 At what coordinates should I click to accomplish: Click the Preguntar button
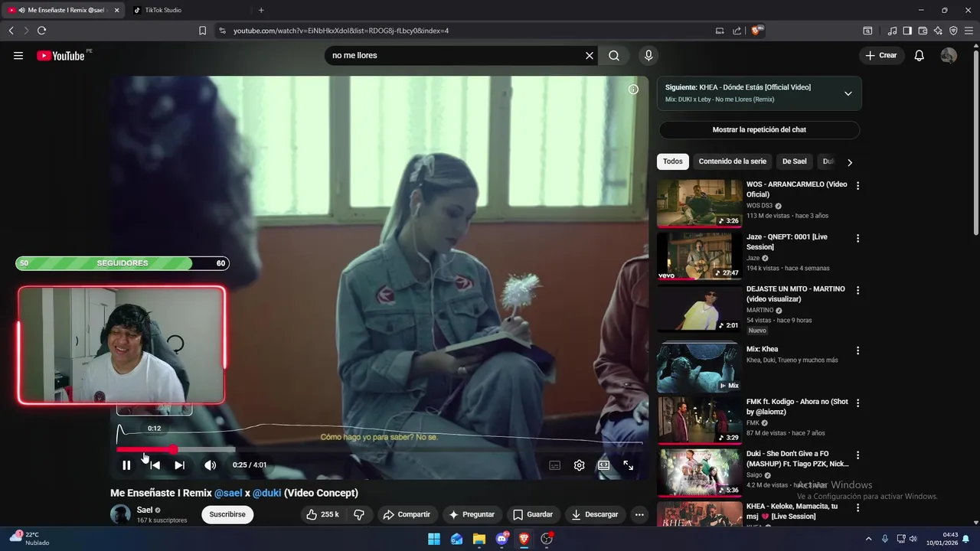point(472,514)
